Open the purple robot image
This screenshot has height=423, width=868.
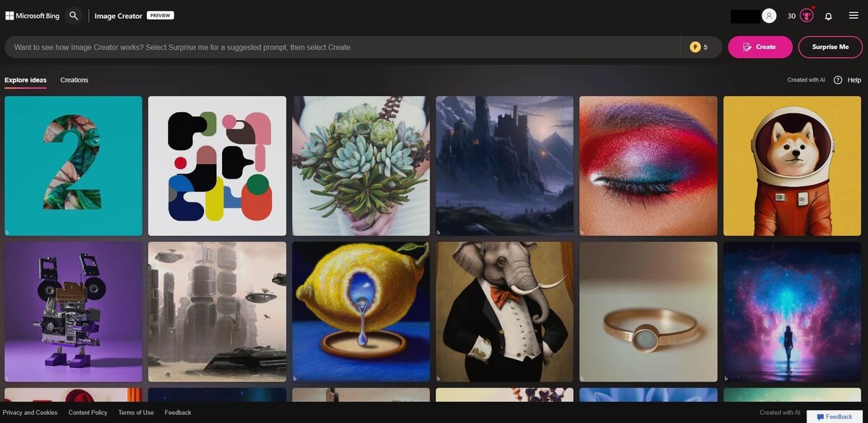[73, 312]
